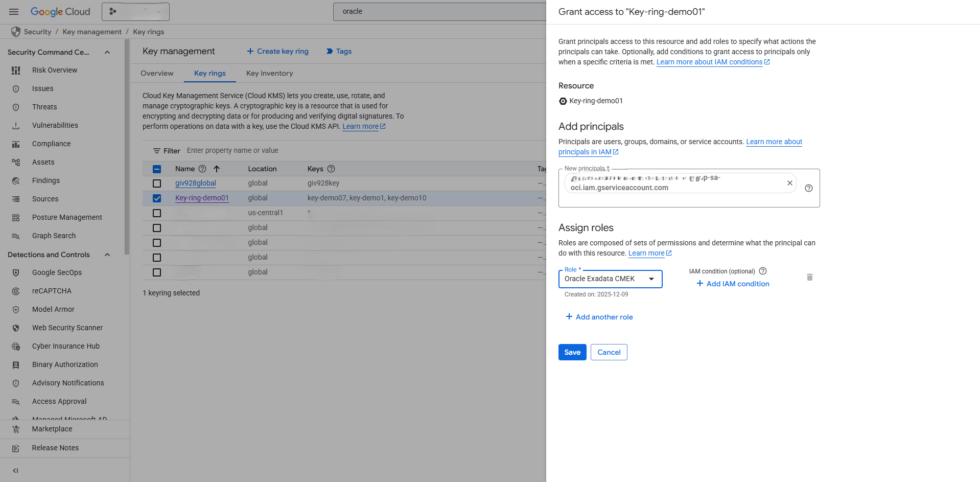The height and width of the screenshot is (482, 980).
Task: Open Binary Authorization
Action: tap(65, 364)
